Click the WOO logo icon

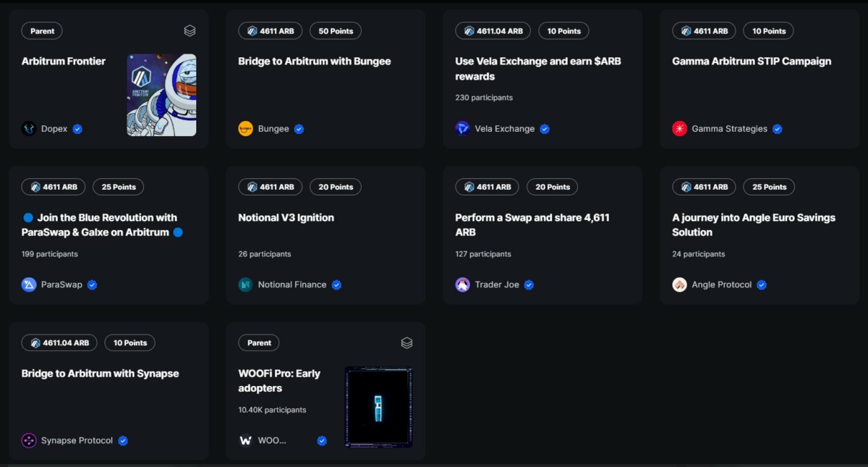[x=246, y=440]
